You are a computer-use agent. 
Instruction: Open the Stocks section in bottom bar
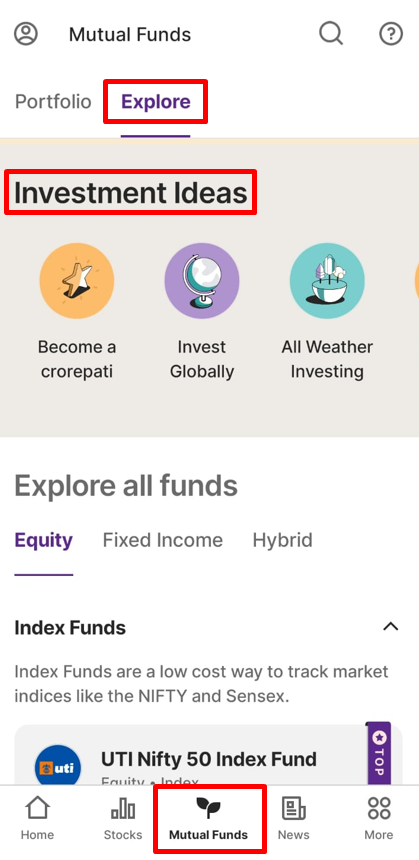(123, 818)
